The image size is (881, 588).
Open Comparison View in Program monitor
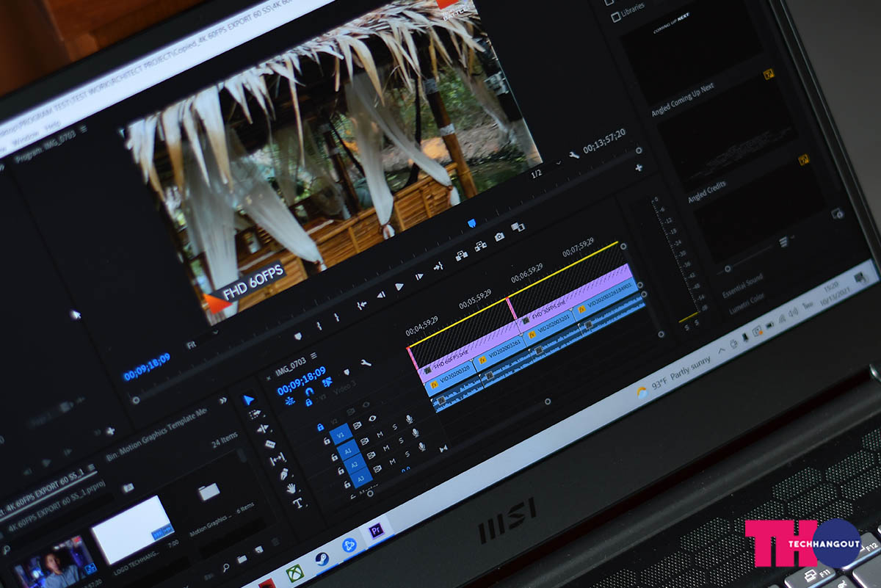tap(518, 228)
